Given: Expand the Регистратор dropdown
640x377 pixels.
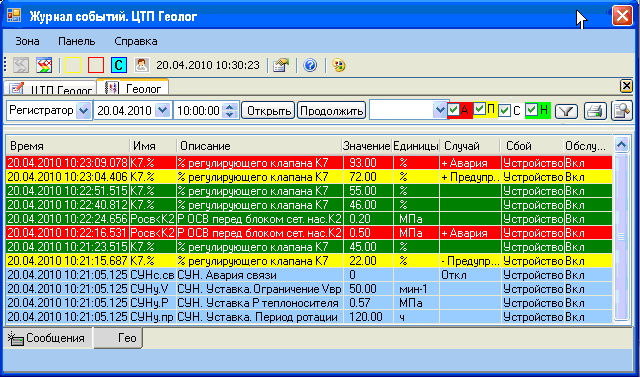Looking at the screenshot, I should [x=84, y=110].
